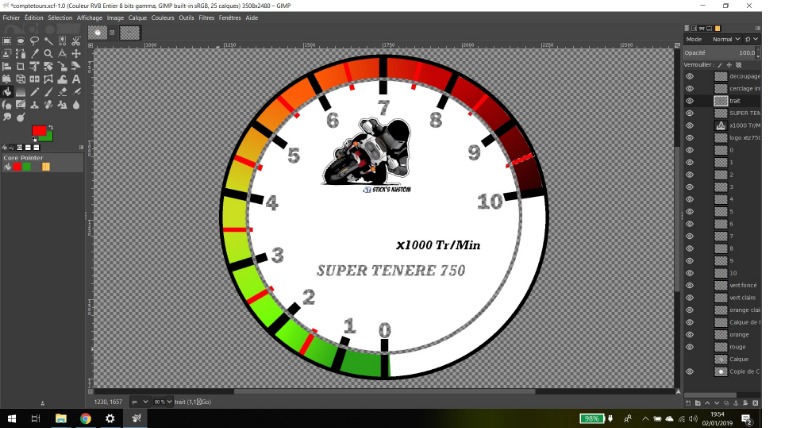Image resolution: width=800 pixels, height=428 pixels.
Task: Toggle visibility of the rouge layer
Action: pos(689,347)
